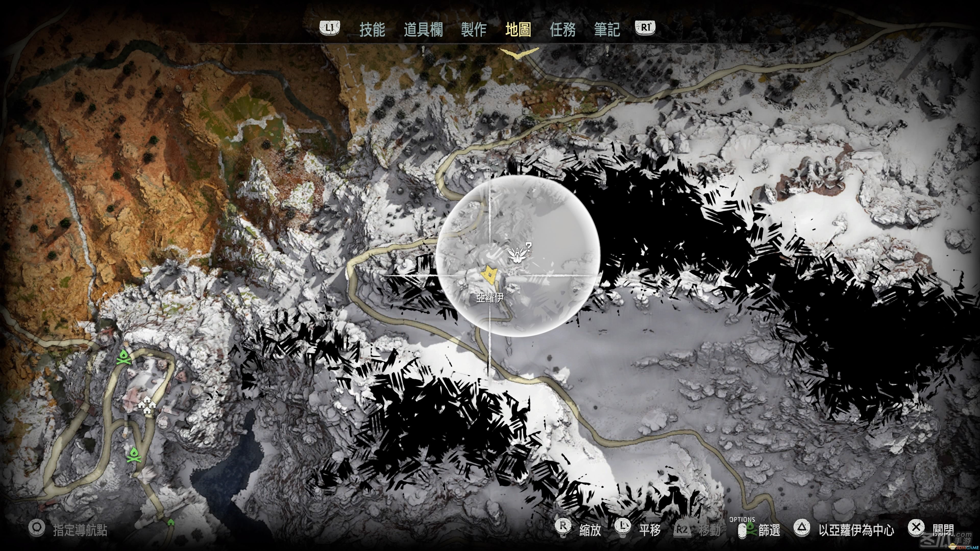
Task: Click 以亞蘿伊為中心 center button
Action: [x=856, y=530]
